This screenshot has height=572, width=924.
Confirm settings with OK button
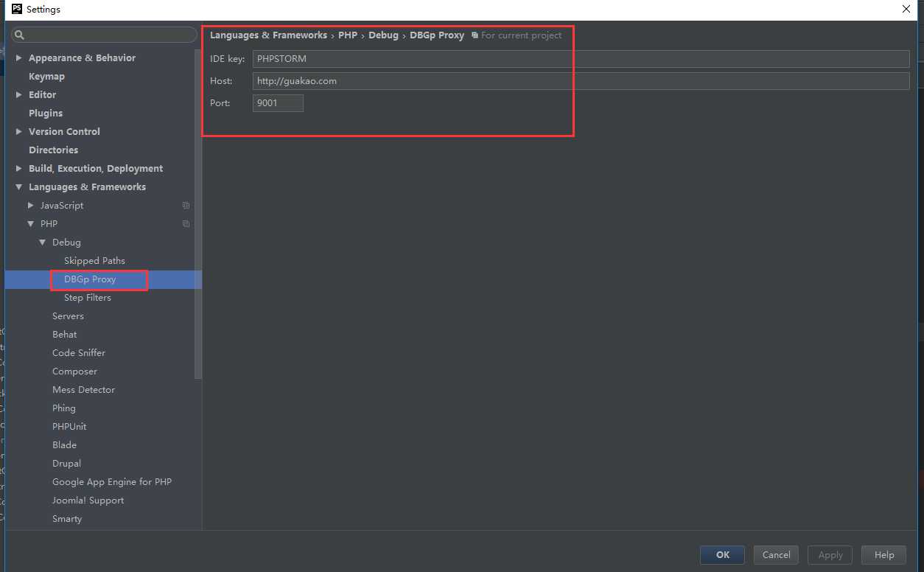coord(722,555)
